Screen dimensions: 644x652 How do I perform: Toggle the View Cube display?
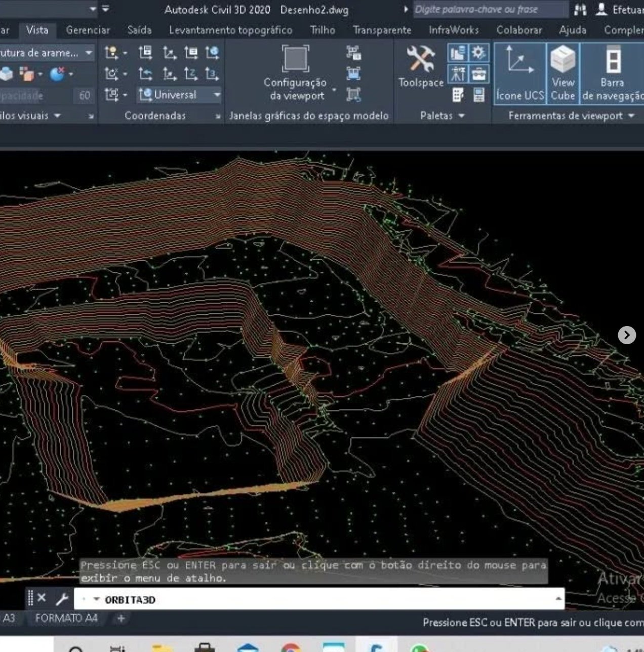pos(562,73)
